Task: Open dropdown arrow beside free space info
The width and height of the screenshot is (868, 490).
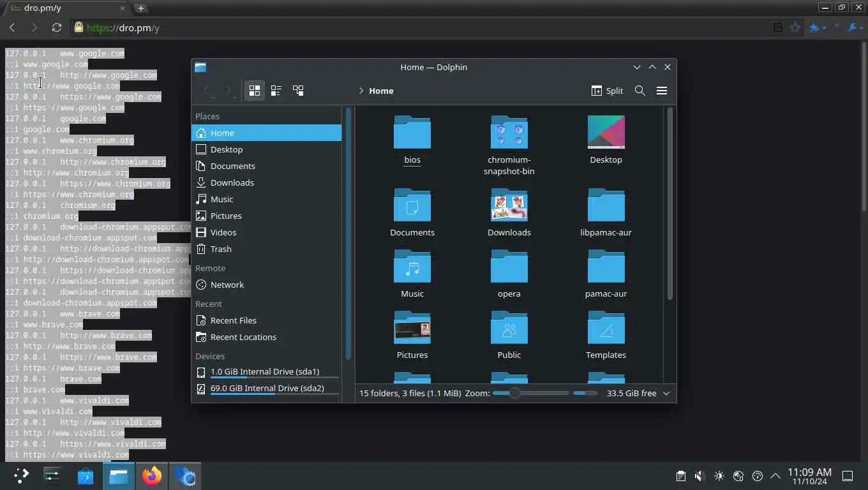Action: [x=666, y=393]
